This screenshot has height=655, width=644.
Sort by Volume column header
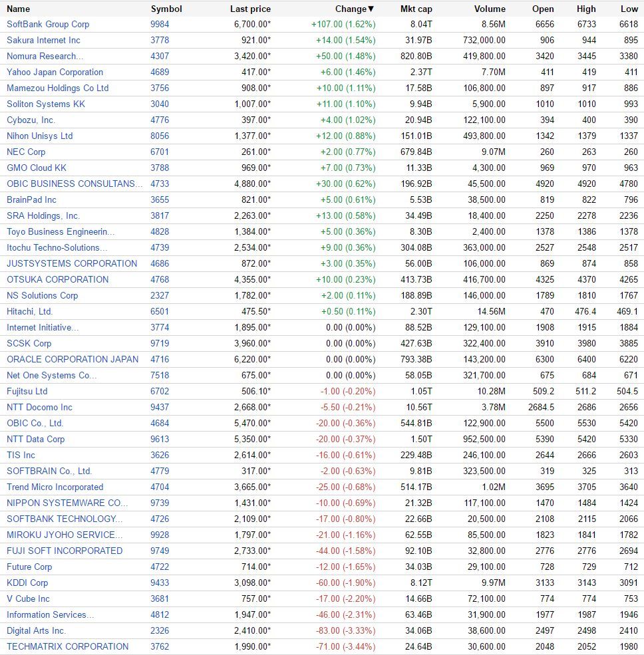(490, 9)
